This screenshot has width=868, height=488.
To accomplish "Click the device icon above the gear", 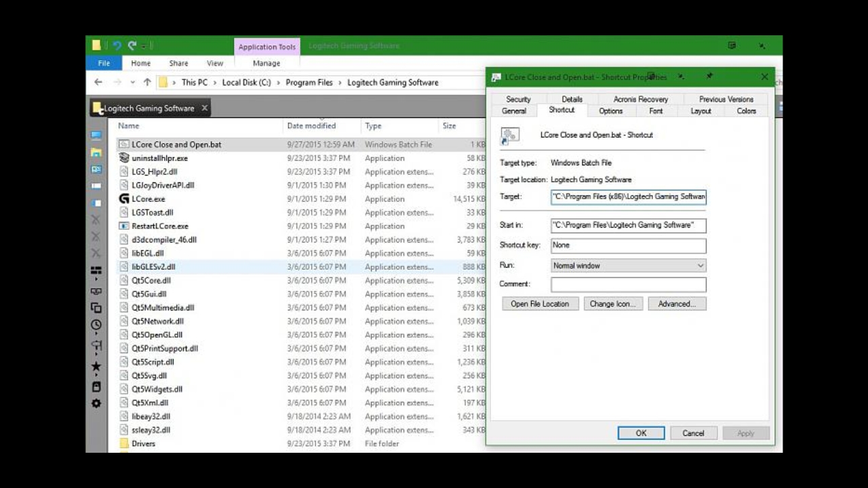I will tap(96, 387).
